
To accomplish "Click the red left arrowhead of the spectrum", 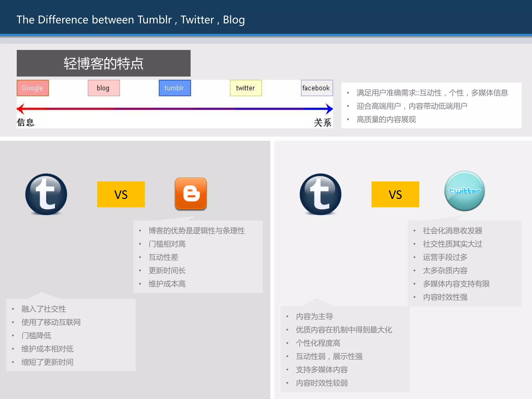I will pyautogui.click(x=21, y=109).
